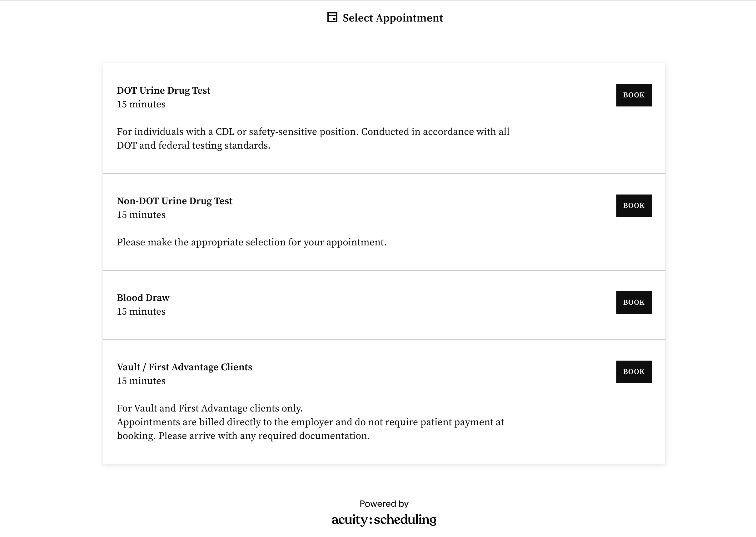Click the 'Please make the appropriate selection' description

[x=251, y=242]
